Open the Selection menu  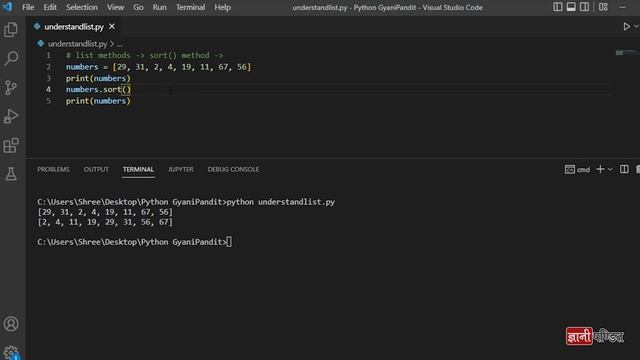(82, 7)
